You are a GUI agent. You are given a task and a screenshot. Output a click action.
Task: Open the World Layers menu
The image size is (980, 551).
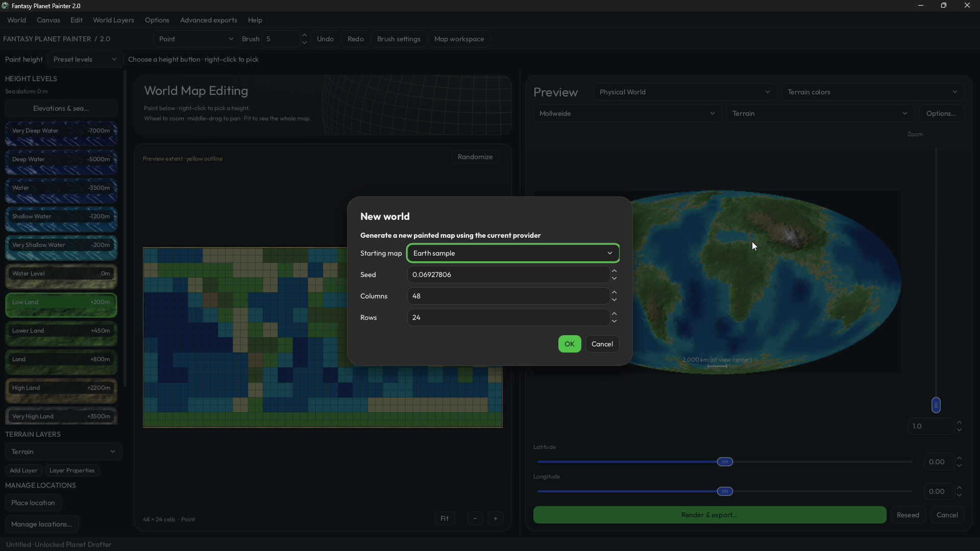113,20
